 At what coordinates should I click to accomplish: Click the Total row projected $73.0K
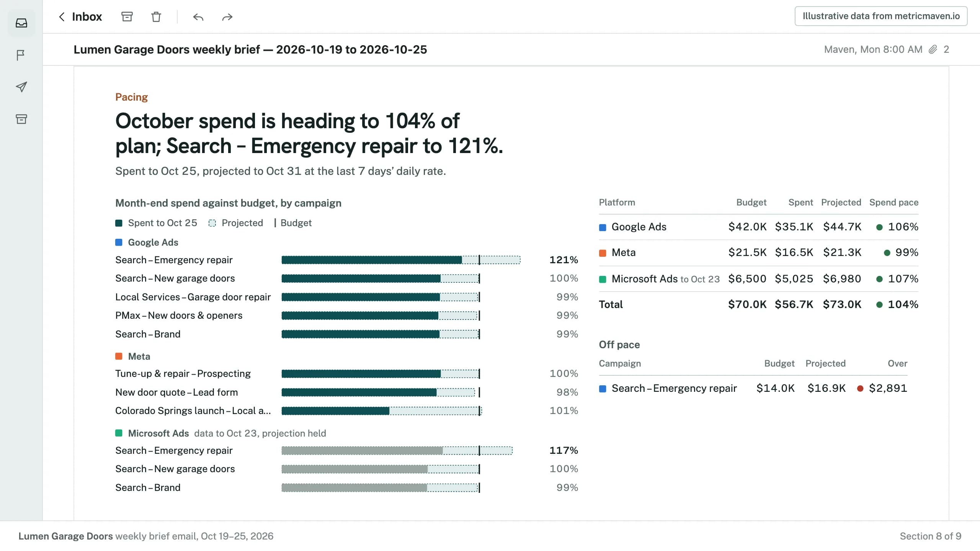842,305
